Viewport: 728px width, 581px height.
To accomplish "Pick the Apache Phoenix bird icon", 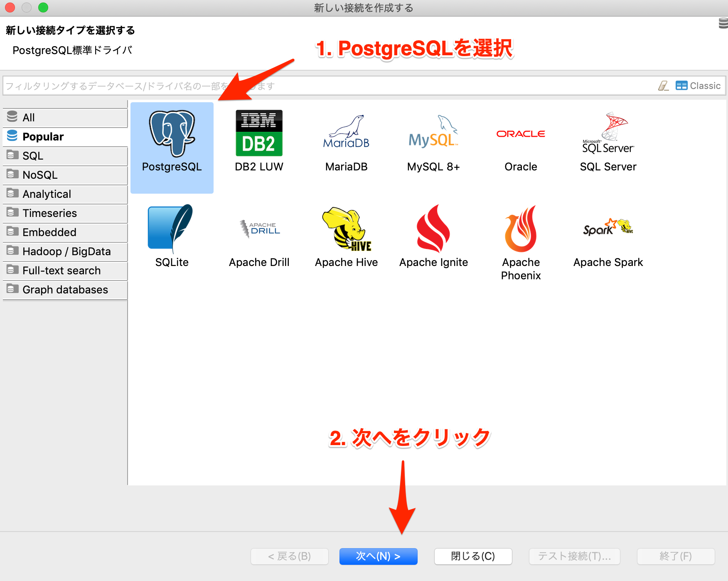I will coord(521,229).
